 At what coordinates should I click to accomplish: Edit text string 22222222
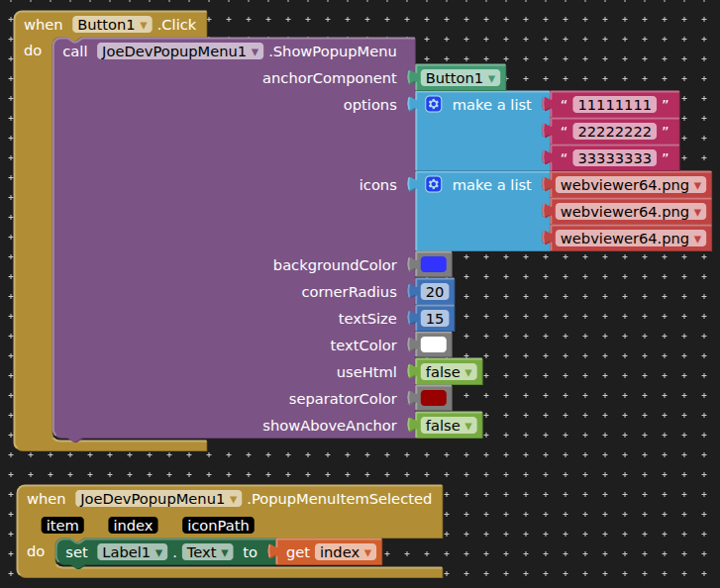pos(614,132)
